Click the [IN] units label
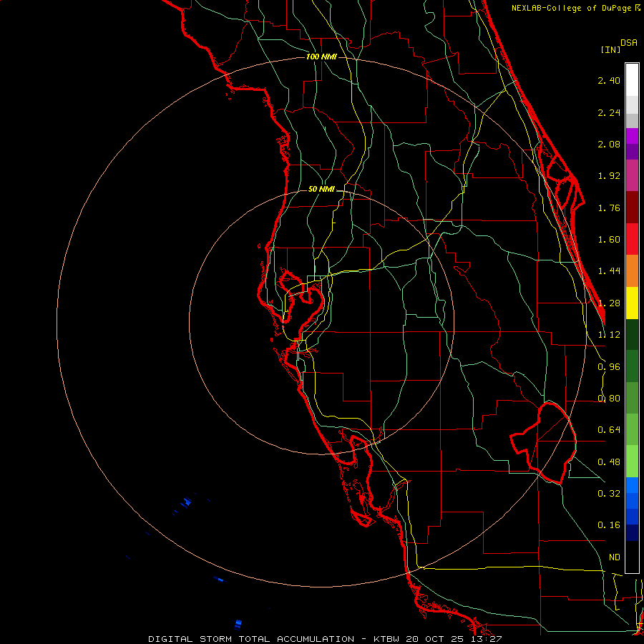Screen dimensions: 644x644 (610, 49)
